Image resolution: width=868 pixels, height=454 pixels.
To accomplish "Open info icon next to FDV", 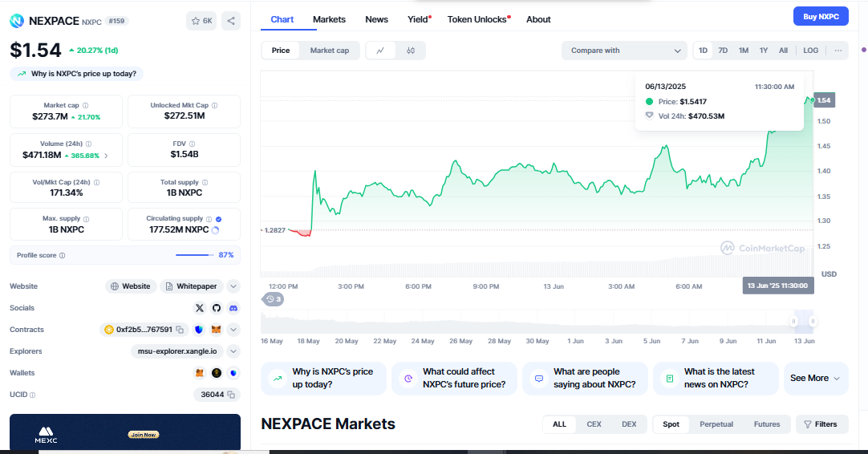I will point(192,144).
